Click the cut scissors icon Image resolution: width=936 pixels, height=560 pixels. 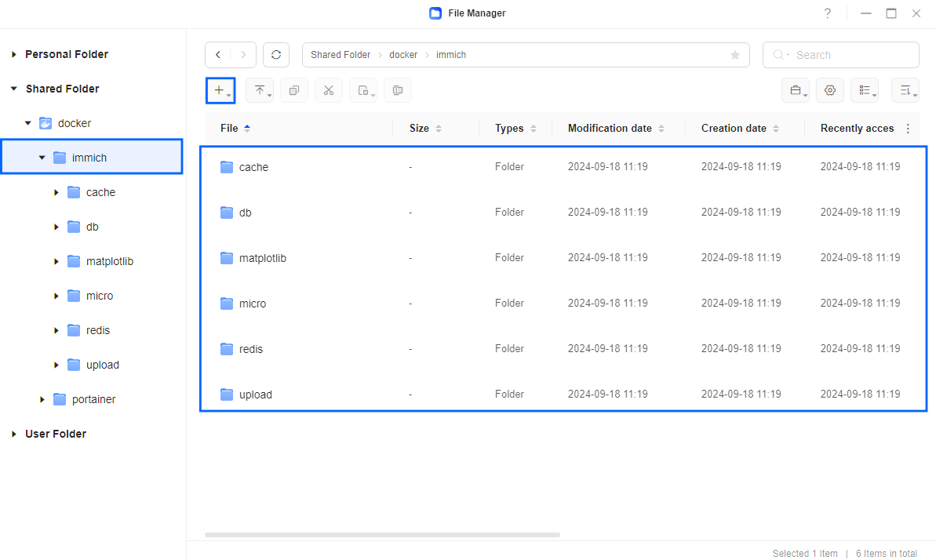click(x=329, y=90)
